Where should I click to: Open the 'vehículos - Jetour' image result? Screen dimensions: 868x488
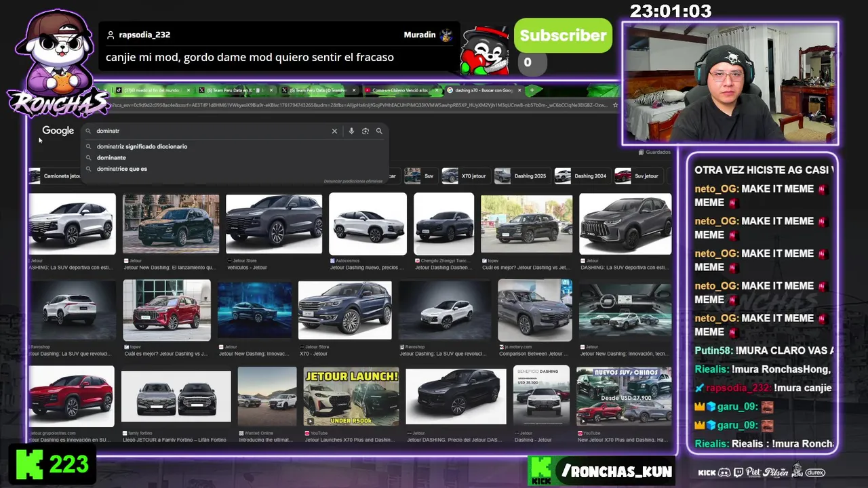pyautogui.click(x=274, y=224)
